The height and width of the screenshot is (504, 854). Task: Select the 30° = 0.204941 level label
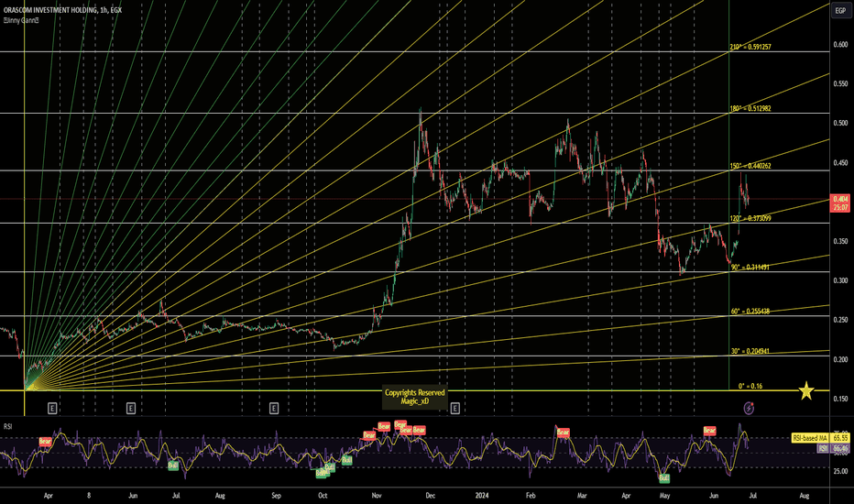[x=750, y=351]
